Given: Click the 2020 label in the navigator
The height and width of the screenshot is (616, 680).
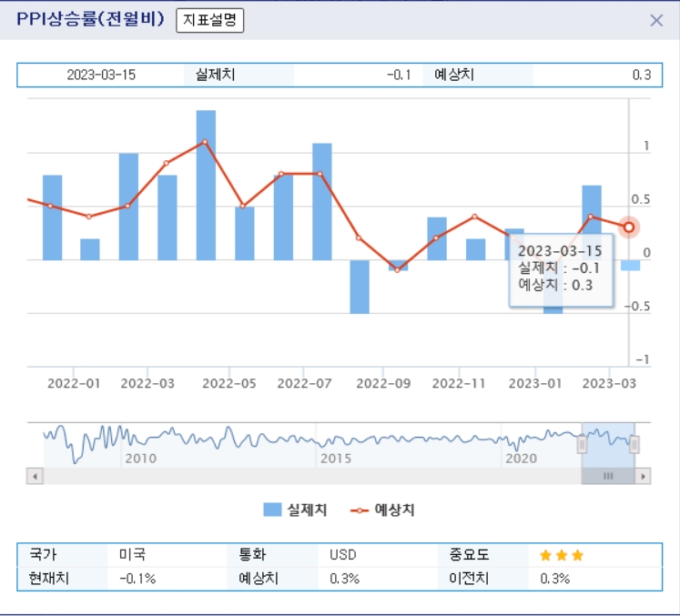Looking at the screenshot, I should 522,459.
